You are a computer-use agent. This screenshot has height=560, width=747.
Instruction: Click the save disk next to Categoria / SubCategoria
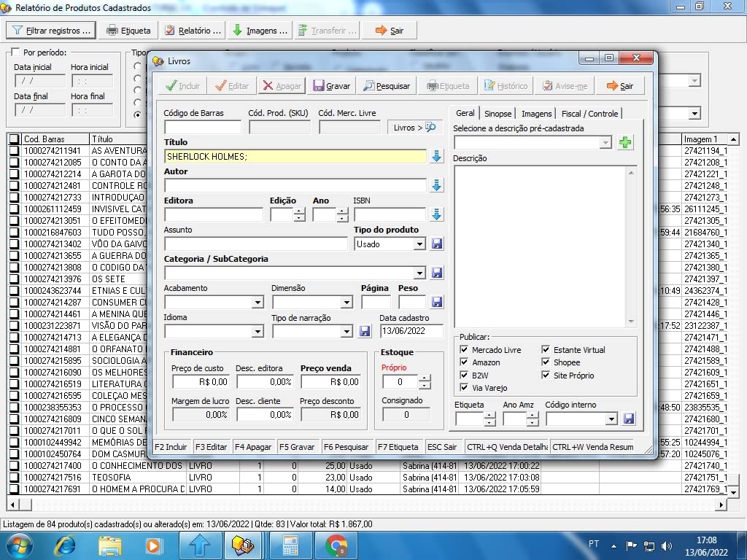437,273
